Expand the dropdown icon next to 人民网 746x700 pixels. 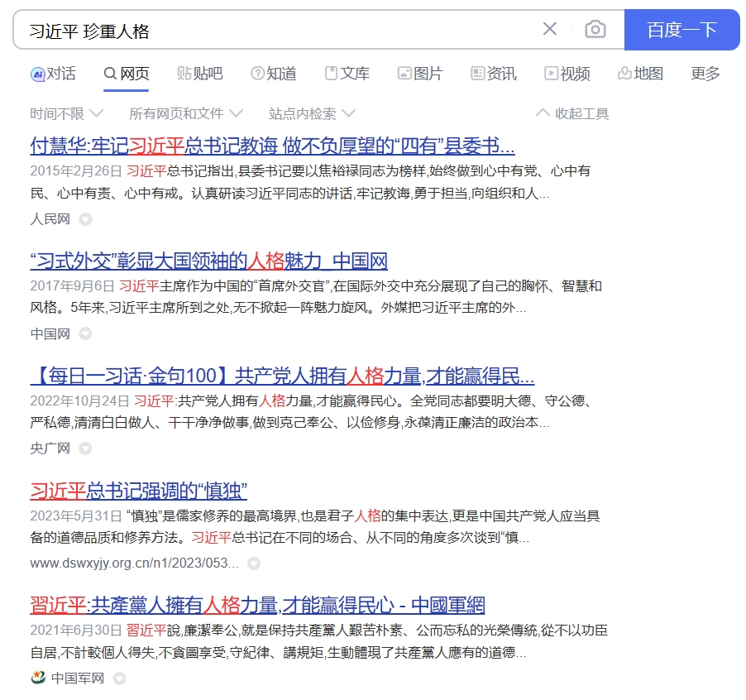[86, 219]
